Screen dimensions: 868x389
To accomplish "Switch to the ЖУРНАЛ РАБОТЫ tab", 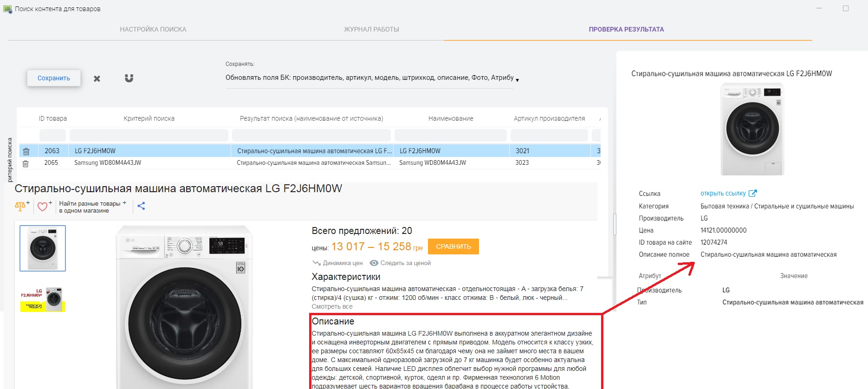I will click(x=371, y=29).
